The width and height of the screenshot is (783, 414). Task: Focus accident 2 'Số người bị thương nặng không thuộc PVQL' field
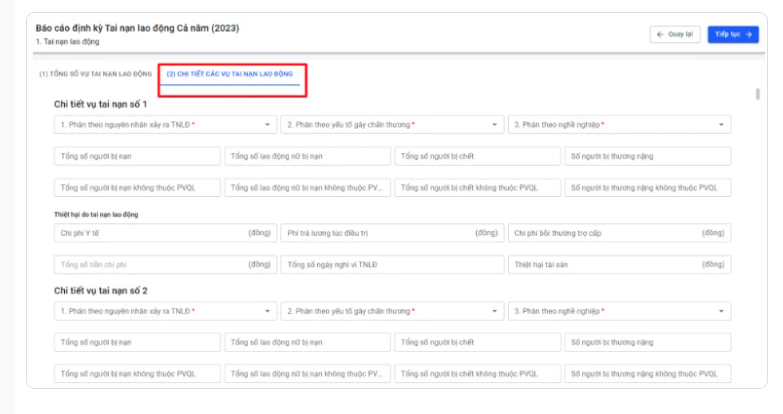click(648, 374)
